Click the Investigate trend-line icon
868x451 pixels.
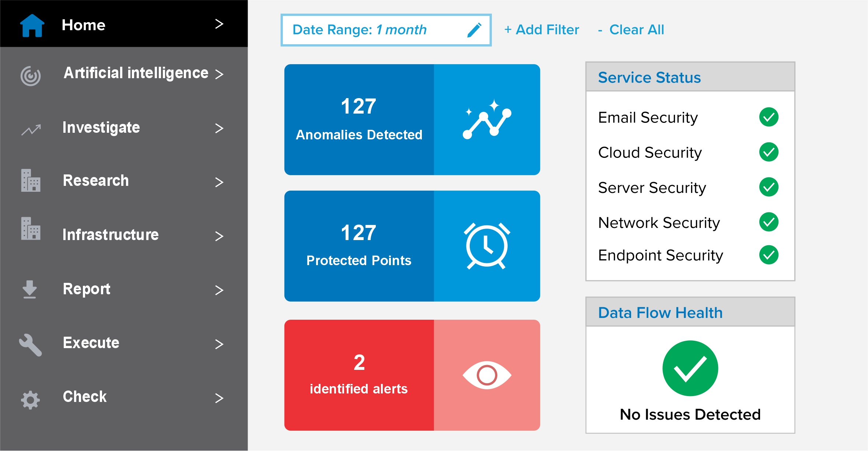31,130
